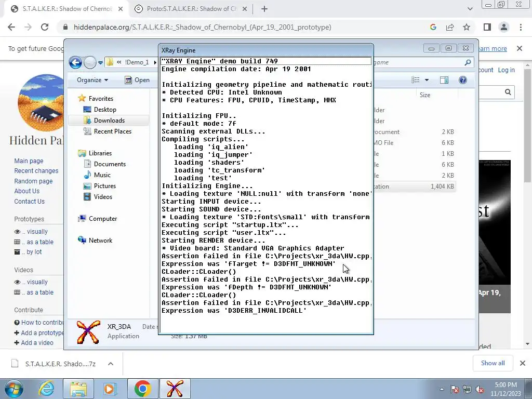Reload the Hidden Palace page
532x399 pixels.
click(45, 27)
